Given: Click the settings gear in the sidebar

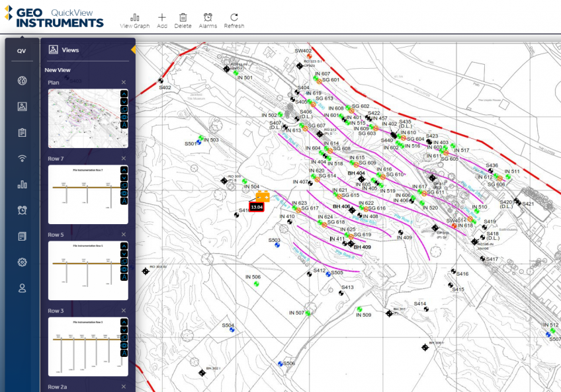Looking at the screenshot, I should (22, 262).
